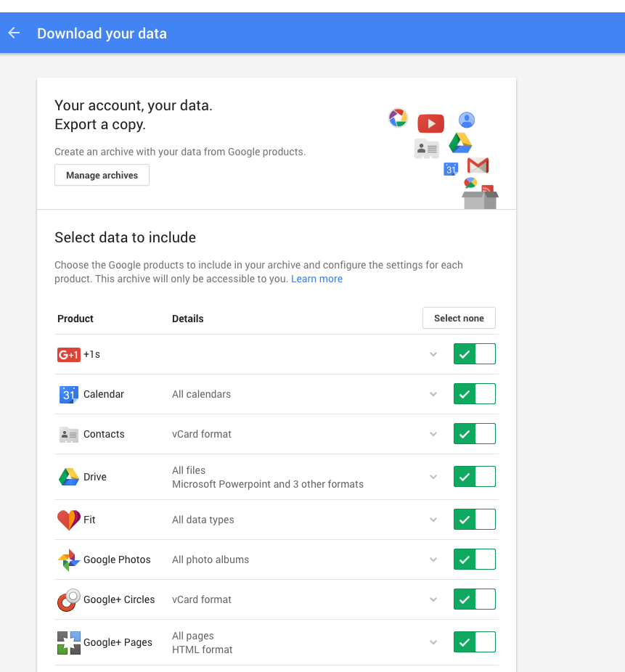Click the archive box icon in the banner

480,200
